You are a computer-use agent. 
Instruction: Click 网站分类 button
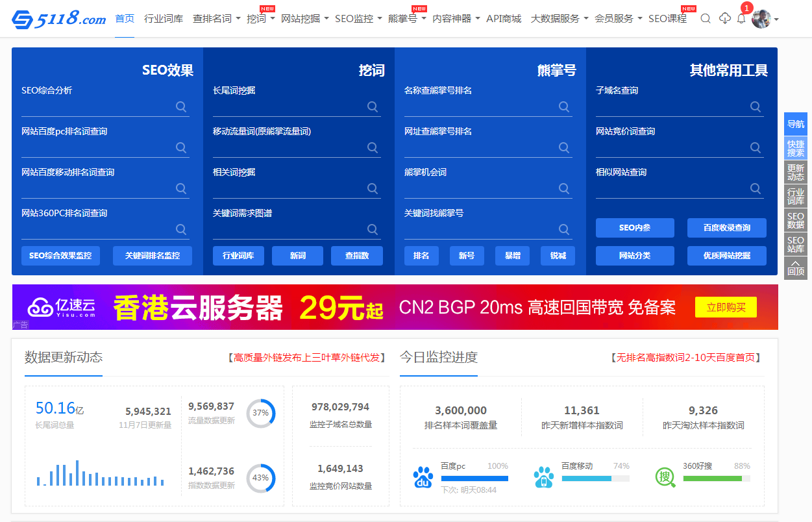click(x=635, y=256)
